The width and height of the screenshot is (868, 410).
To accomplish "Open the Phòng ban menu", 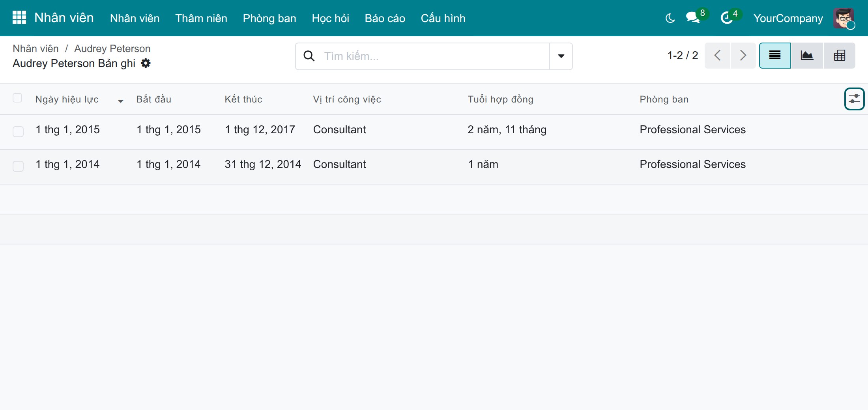I will click(x=269, y=18).
